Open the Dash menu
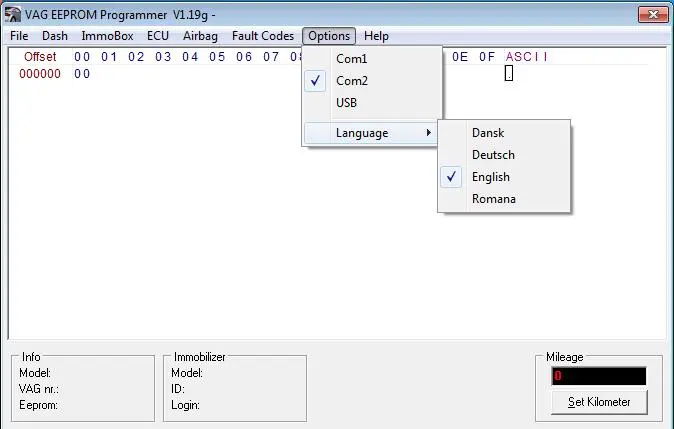This screenshot has width=674, height=429. (54, 36)
